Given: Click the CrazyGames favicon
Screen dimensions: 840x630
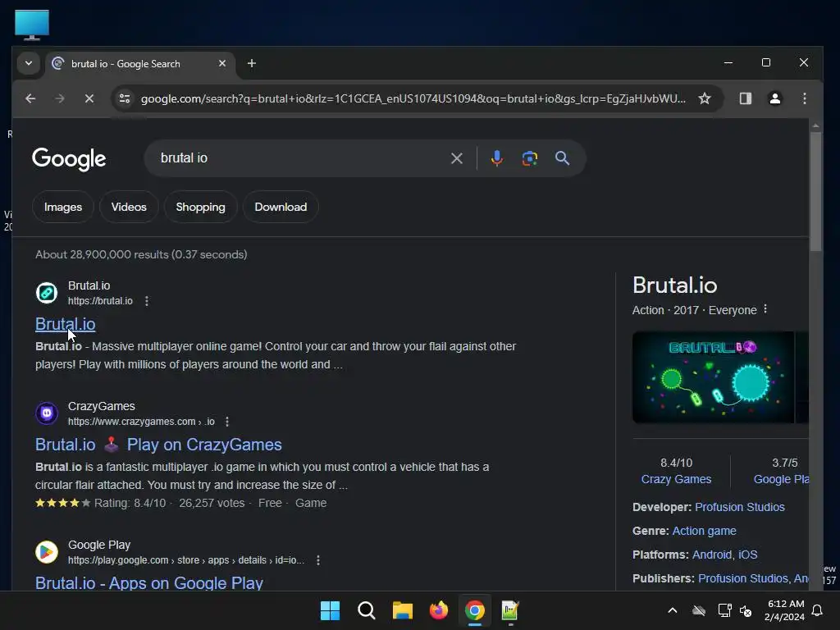Looking at the screenshot, I should 47,413.
